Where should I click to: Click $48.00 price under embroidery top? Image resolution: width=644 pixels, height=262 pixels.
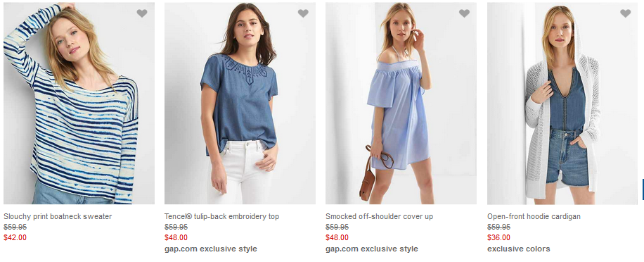click(176, 237)
